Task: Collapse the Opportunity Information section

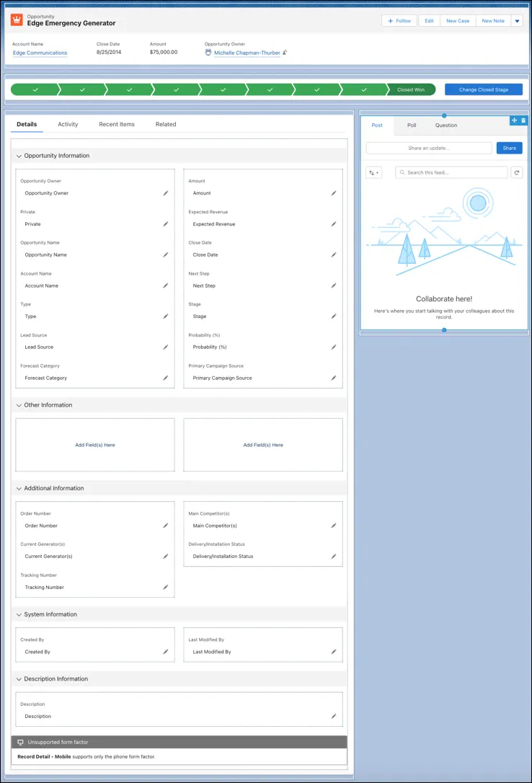Action: (x=19, y=156)
